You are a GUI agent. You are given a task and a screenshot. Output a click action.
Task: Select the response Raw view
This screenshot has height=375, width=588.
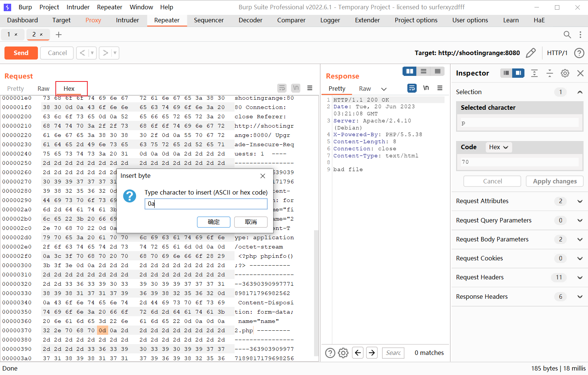click(x=365, y=89)
